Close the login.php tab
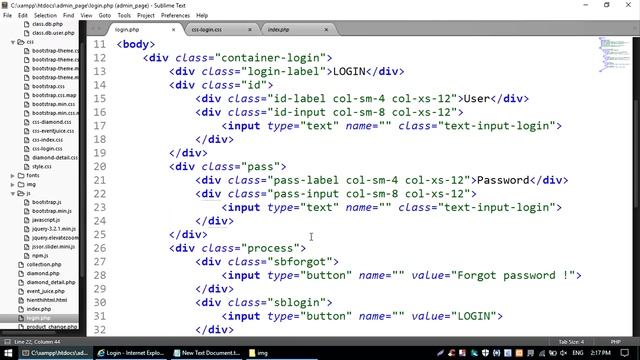The width and height of the screenshot is (640, 360). pyautogui.click(x=173, y=30)
